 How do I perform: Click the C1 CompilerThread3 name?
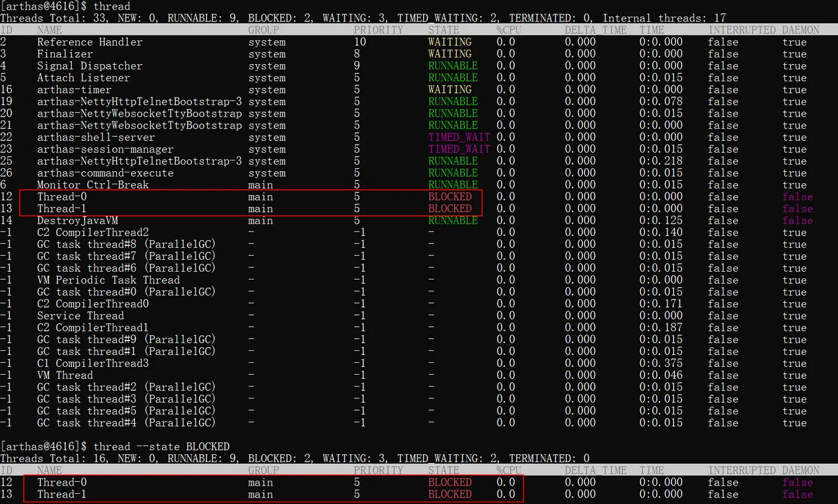point(93,363)
